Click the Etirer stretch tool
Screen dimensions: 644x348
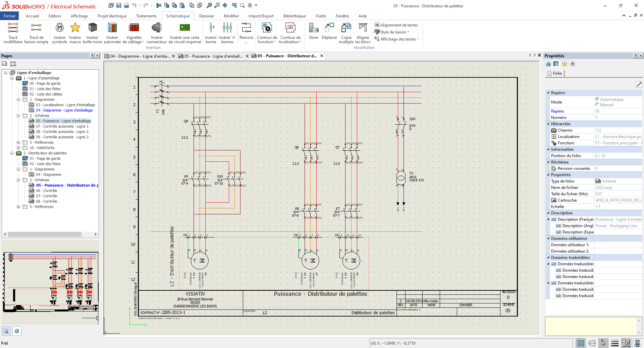pos(314,31)
